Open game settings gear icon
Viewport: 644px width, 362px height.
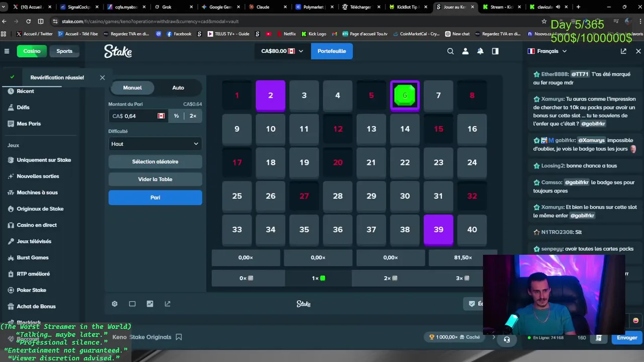click(115, 304)
